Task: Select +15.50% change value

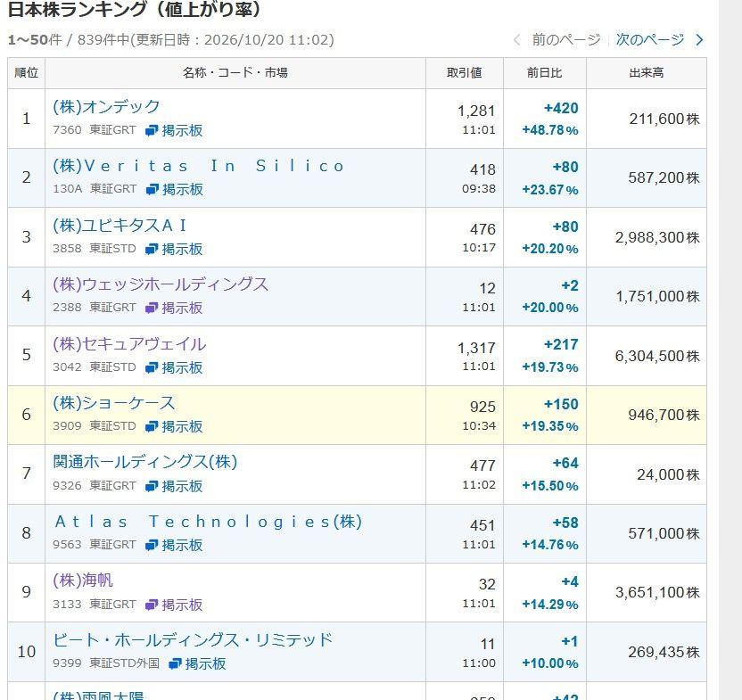Action: 550,486
